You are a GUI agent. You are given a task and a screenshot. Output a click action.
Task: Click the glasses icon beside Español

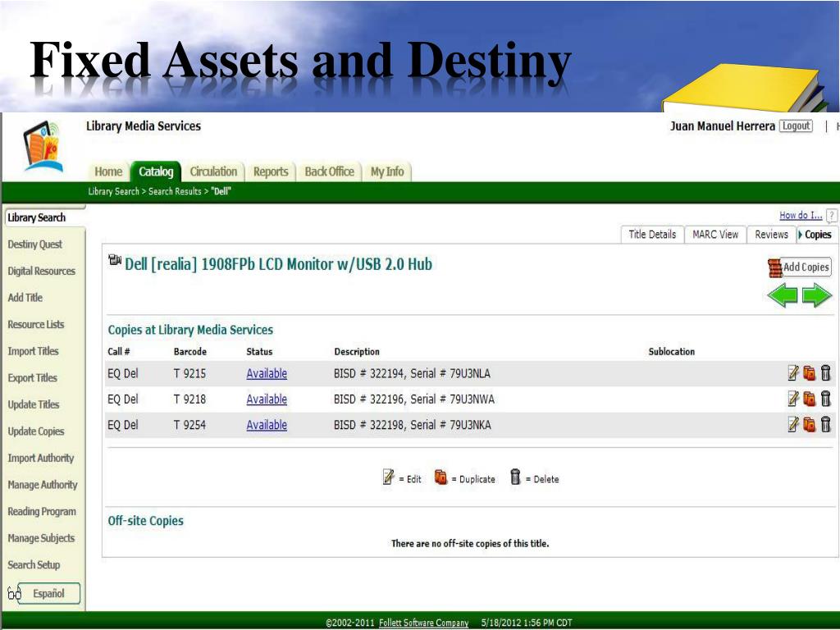14,594
